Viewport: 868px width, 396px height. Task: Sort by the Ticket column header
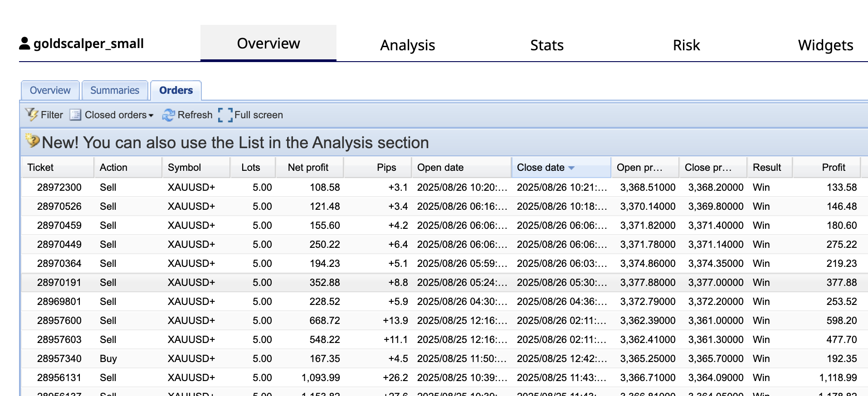[41, 168]
